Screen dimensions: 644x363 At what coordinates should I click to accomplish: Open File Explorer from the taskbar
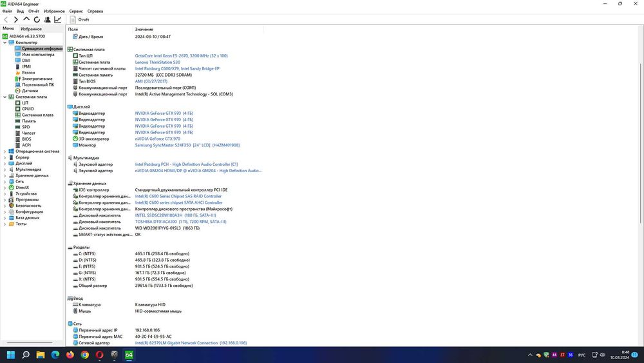[40, 355]
